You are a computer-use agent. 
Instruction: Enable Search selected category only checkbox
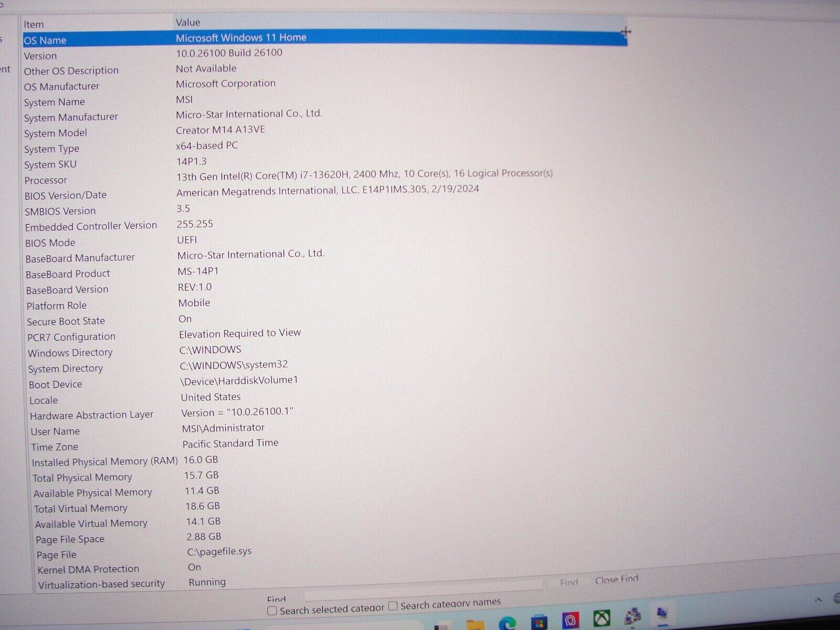pyautogui.click(x=272, y=611)
